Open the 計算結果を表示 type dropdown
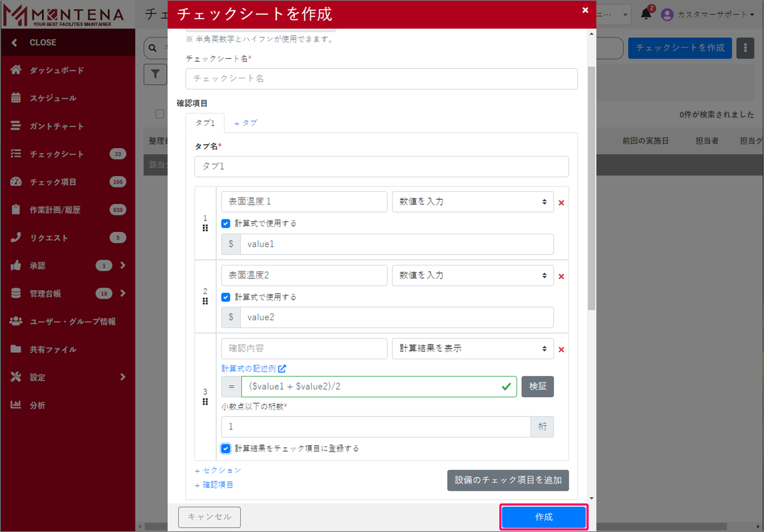Screen dimensions: 764x532 coord(472,349)
